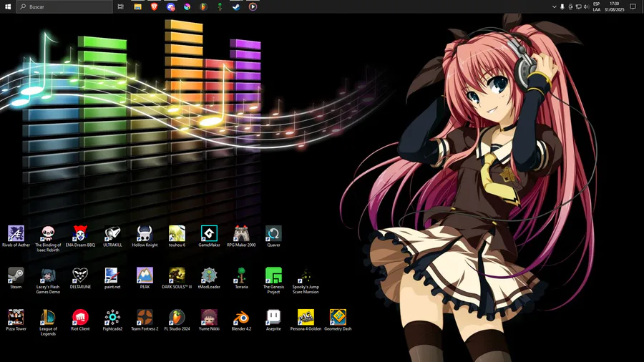Select the paint.net desktop shortcut
The image size is (644, 362).
pyautogui.click(x=112, y=275)
